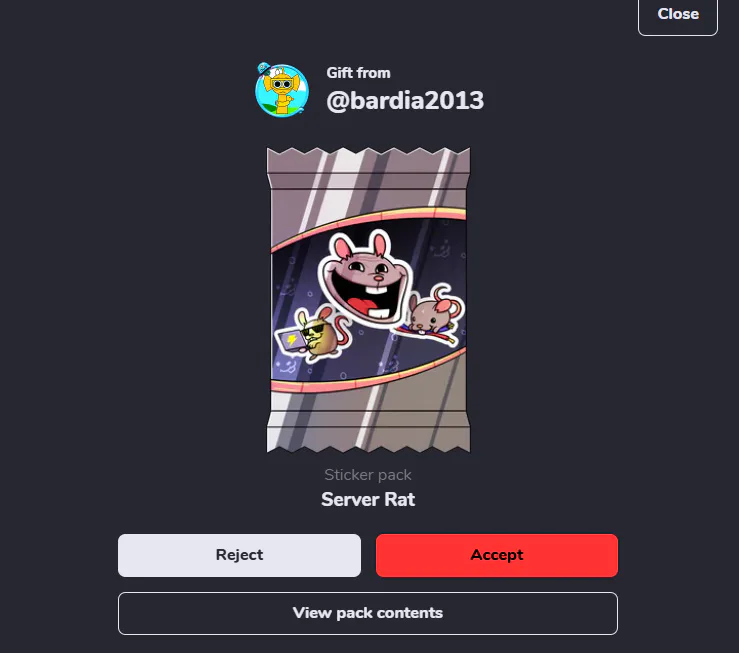Image resolution: width=739 pixels, height=653 pixels.
Task: Accept the Server Rat gift
Action: point(497,555)
